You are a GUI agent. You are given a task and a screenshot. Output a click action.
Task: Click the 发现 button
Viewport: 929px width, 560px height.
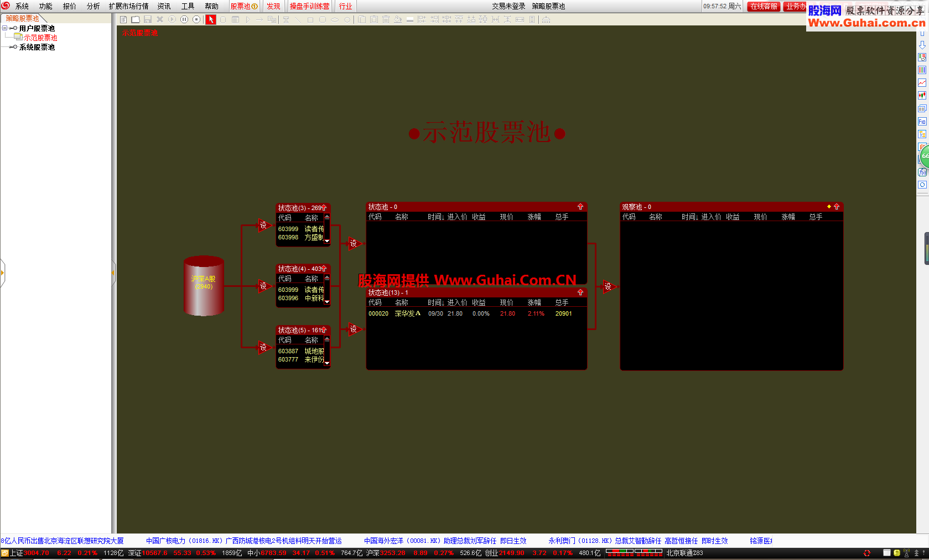point(273,6)
